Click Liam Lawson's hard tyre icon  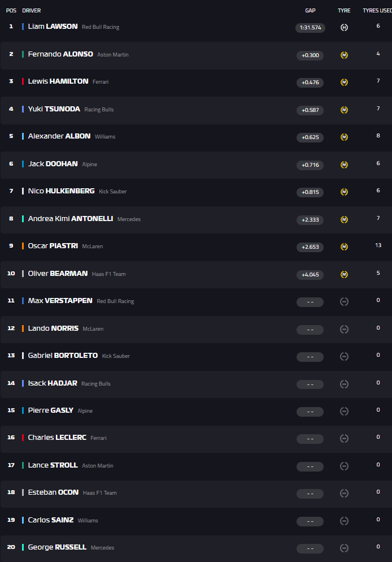tap(344, 27)
